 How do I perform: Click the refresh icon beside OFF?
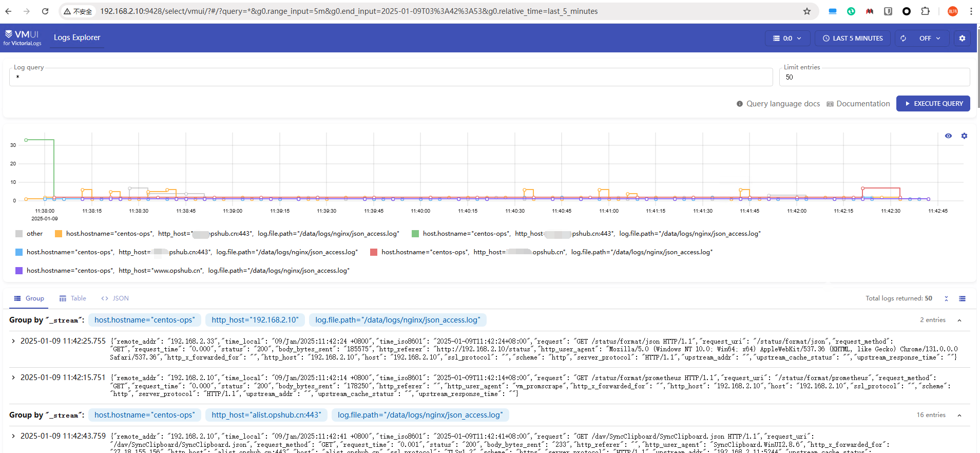(903, 38)
